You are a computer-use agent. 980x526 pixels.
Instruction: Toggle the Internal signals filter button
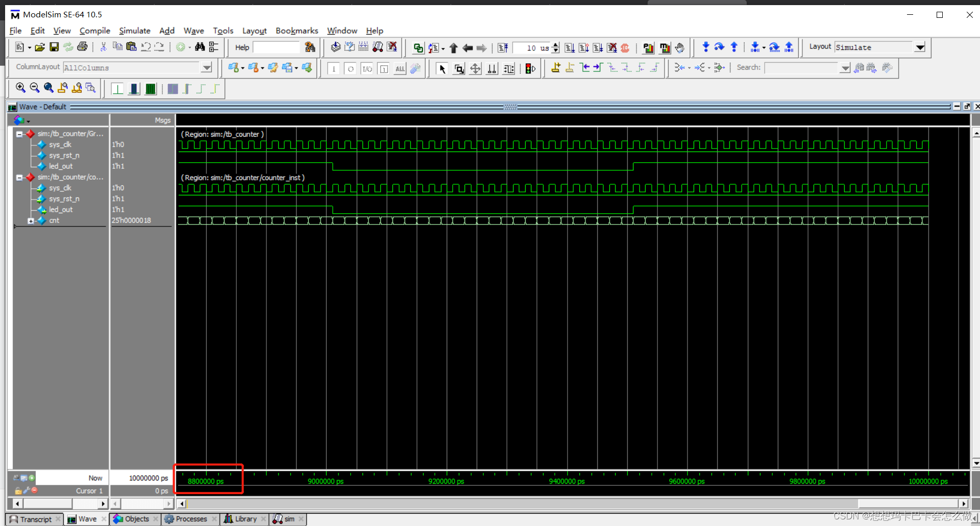click(x=384, y=68)
